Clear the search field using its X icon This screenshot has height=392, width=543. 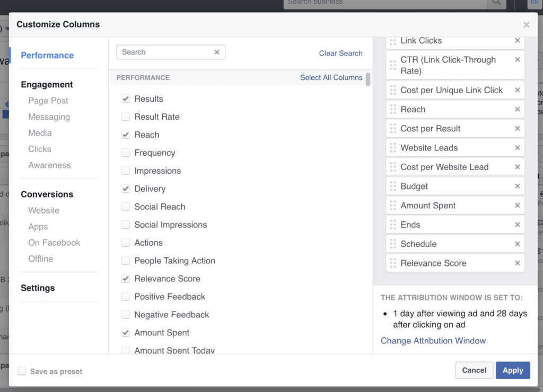(217, 52)
